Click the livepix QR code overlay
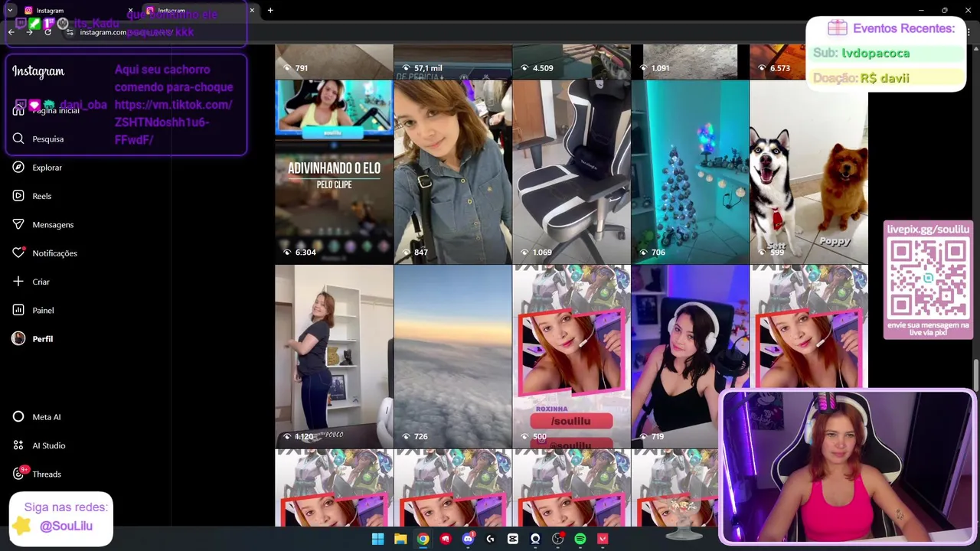 click(x=928, y=278)
